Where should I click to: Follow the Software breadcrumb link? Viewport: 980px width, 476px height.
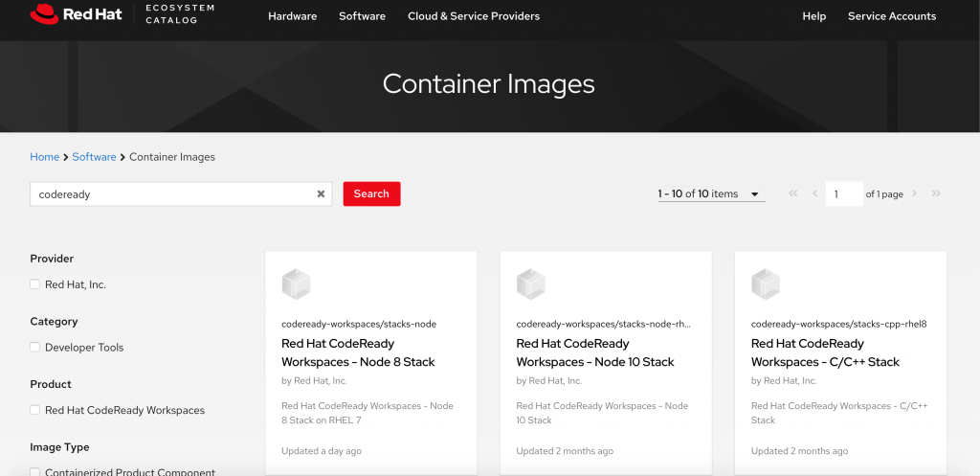coord(94,157)
